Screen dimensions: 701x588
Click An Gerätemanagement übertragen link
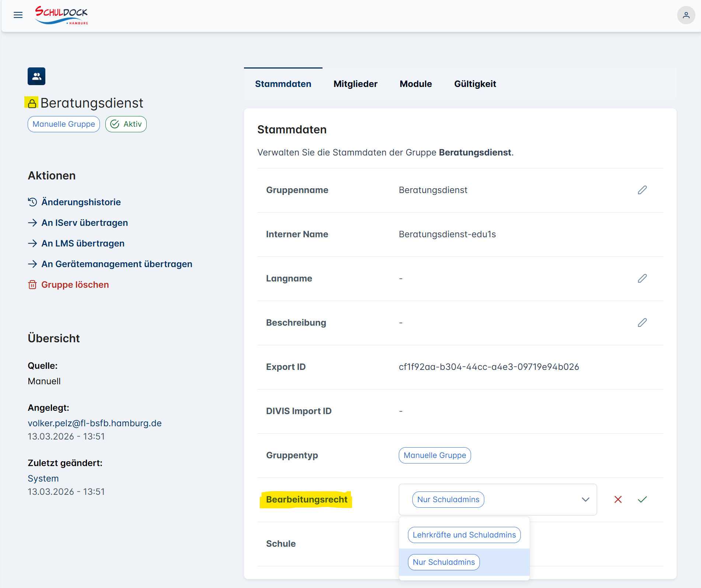coord(116,264)
